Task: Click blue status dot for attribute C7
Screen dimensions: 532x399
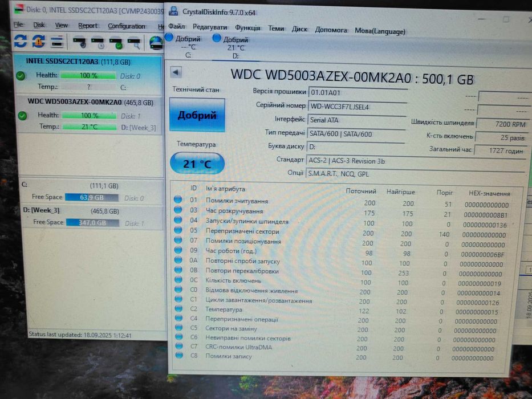Action: click(179, 346)
